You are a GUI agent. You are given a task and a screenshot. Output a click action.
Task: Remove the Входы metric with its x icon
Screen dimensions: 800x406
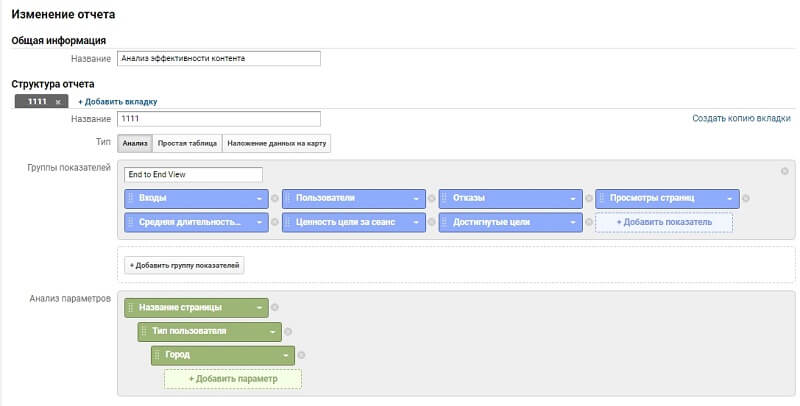[276, 198]
